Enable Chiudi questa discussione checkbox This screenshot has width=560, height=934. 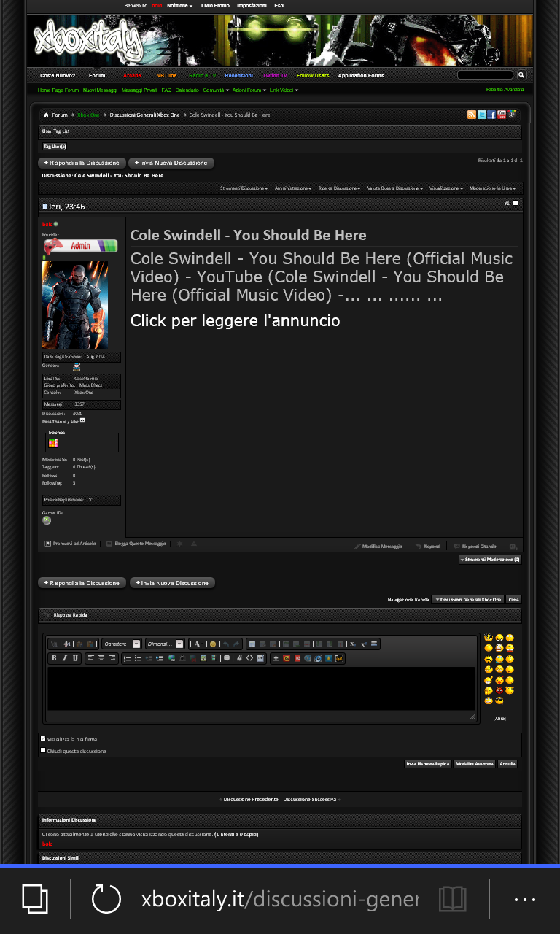point(43,750)
